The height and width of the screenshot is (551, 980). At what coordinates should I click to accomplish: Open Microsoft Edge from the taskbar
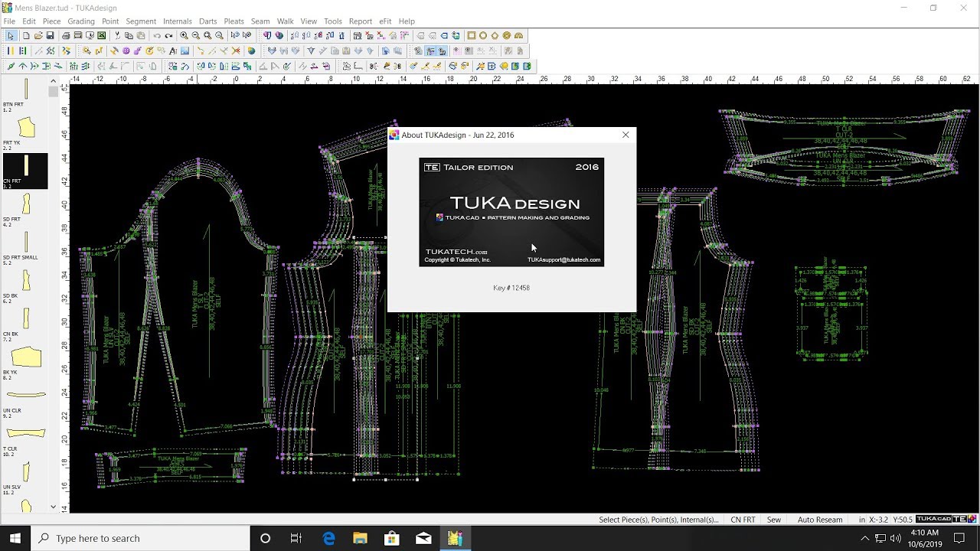pyautogui.click(x=329, y=539)
